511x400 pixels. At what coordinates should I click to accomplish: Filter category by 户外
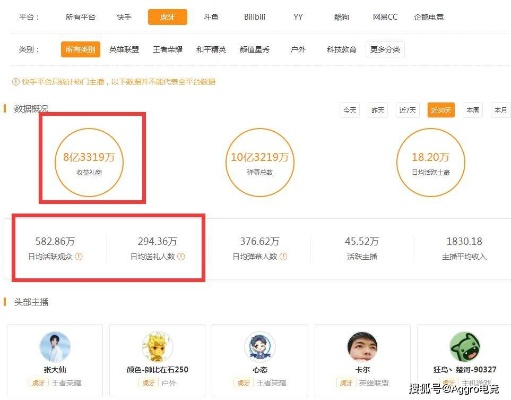(x=298, y=50)
